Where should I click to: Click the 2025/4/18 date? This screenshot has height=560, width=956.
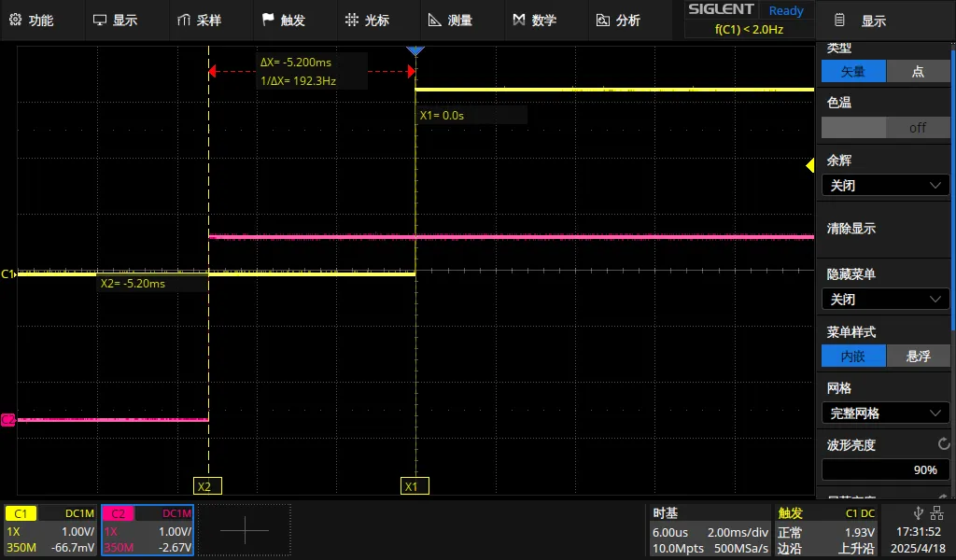pyautogui.click(x=918, y=549)
